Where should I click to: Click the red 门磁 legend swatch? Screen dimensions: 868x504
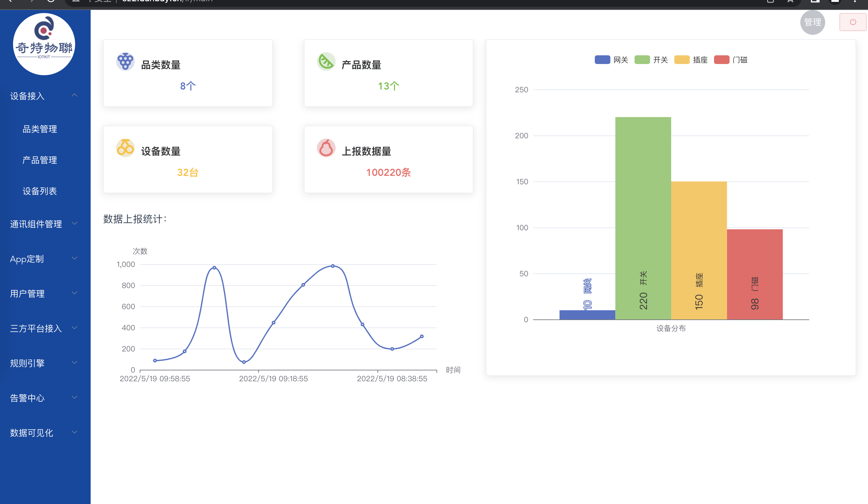[721, 60]
